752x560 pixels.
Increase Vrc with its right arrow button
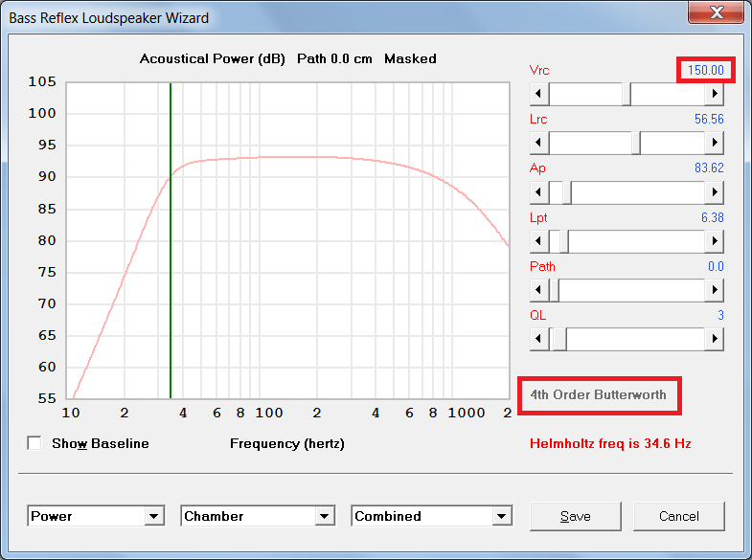coord(715,94)
